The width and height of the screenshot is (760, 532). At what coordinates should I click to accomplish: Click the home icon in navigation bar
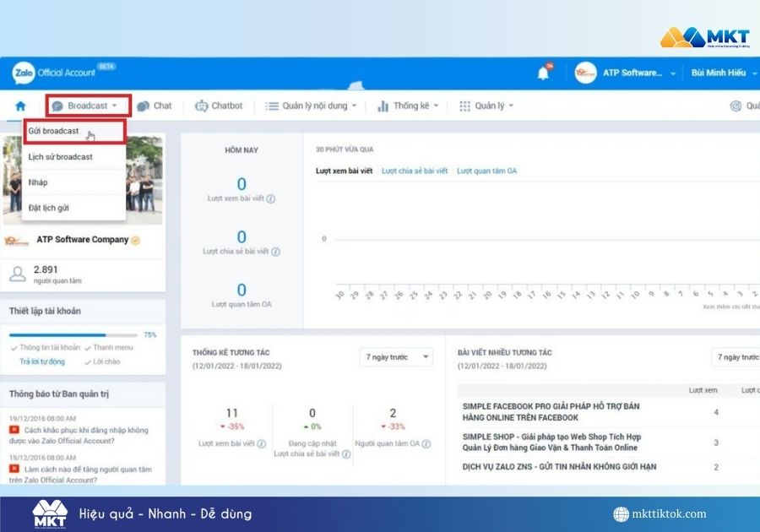pos(20,106)
